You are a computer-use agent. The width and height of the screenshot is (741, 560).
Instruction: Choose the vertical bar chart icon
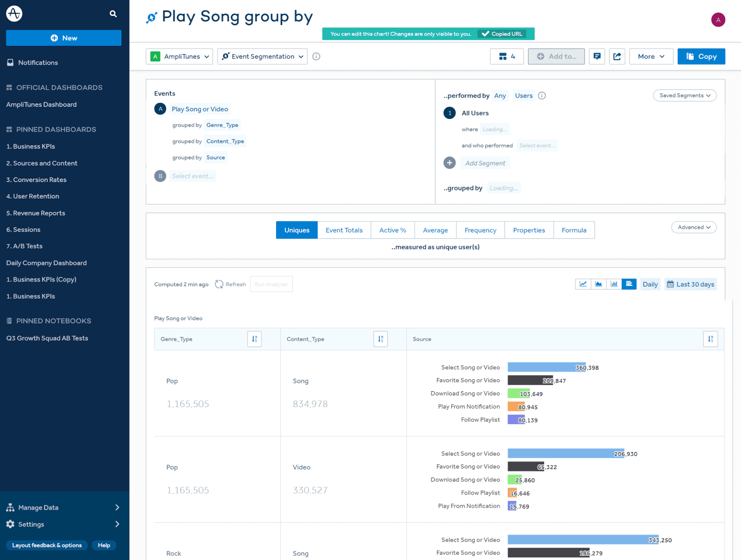[x=614, y=284]
